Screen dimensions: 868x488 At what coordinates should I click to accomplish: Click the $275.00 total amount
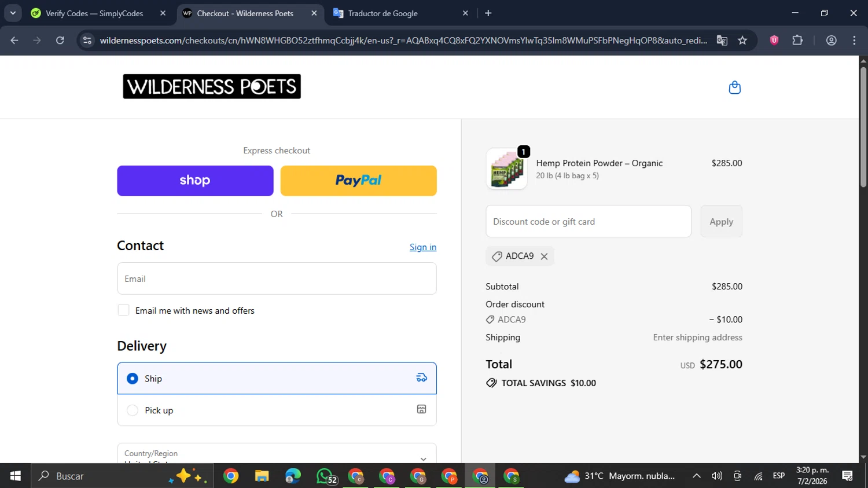point(721,365)
